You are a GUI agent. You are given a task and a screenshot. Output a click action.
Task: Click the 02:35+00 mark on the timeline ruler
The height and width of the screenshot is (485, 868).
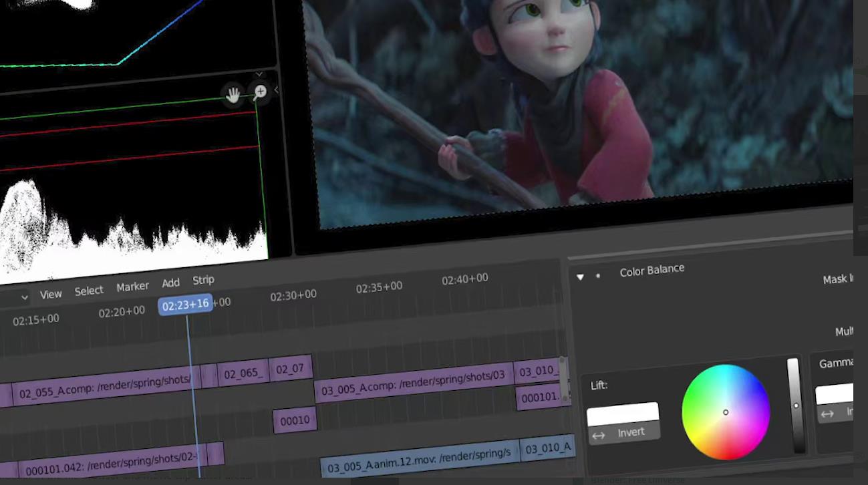[x=379, y=287]
